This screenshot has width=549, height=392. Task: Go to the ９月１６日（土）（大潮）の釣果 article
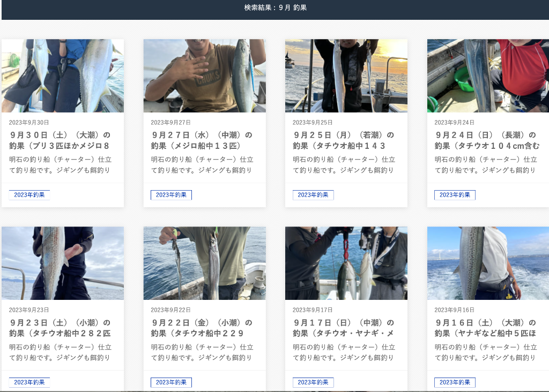coord(486,328)
